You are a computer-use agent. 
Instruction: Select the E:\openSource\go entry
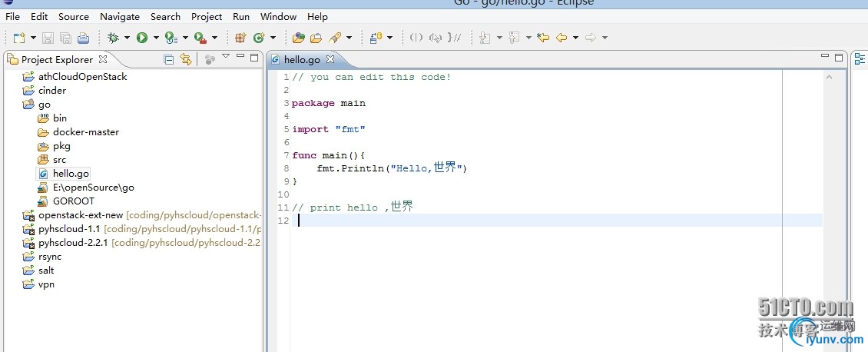coord(94,188)
